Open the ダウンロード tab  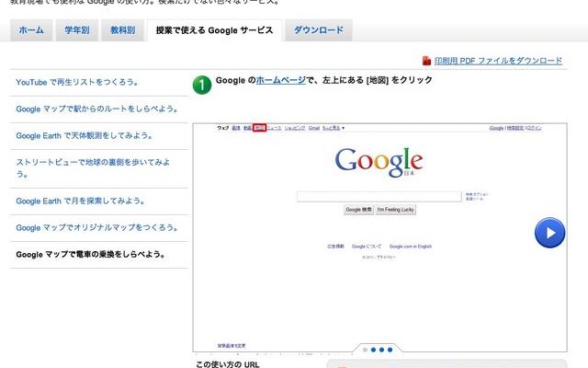tap(319, 30)
